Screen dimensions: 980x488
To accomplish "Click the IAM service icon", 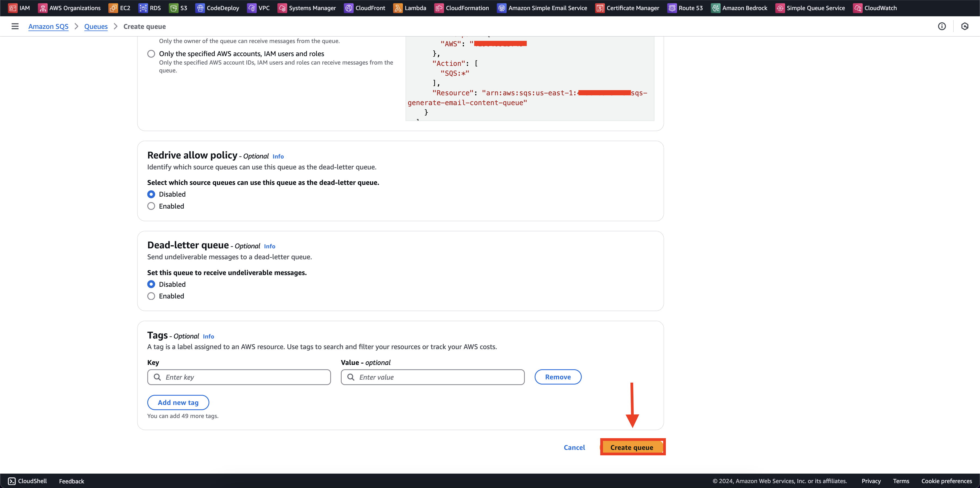I will pyautogui.click(x=13, y=8).
